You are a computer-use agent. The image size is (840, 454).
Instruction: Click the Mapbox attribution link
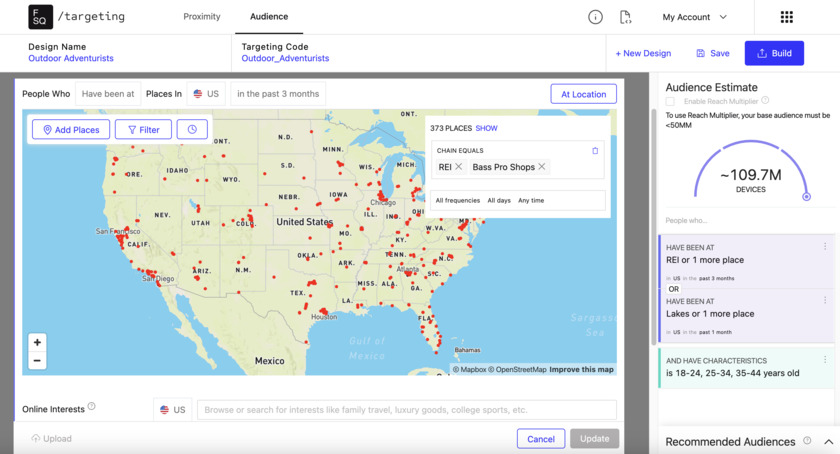pos(469,369)
